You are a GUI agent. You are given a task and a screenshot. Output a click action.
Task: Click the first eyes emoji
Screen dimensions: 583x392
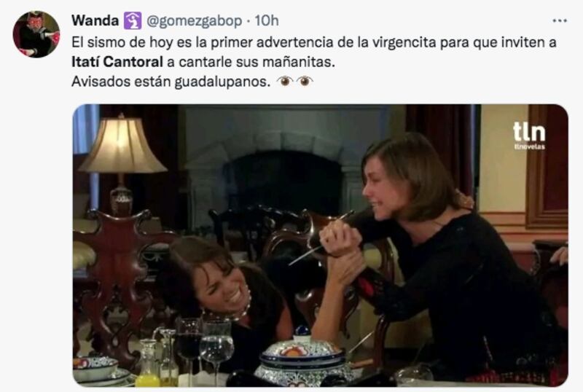285,81
